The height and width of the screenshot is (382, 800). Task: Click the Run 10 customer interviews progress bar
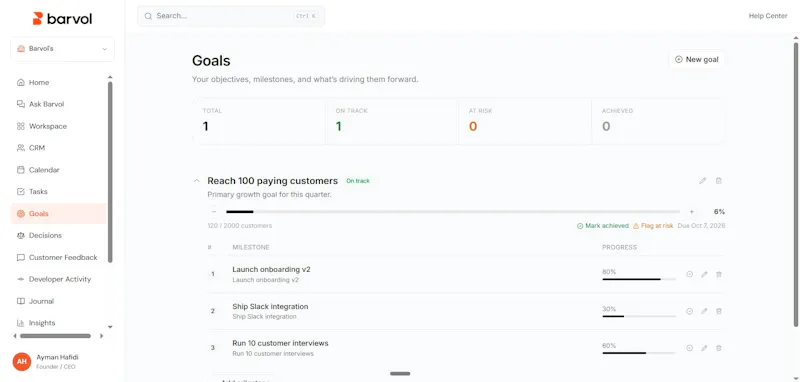pos(639,353)
